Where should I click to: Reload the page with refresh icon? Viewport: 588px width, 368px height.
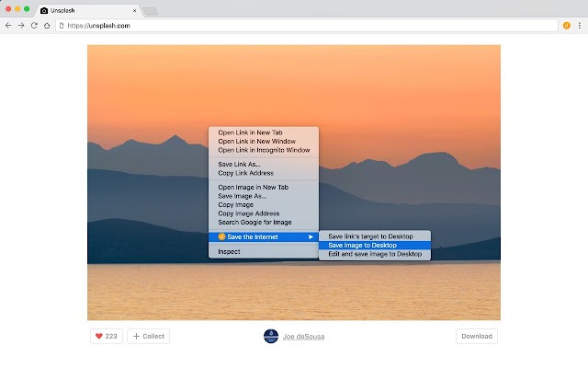pyautogui.click(x=34, y=26)
